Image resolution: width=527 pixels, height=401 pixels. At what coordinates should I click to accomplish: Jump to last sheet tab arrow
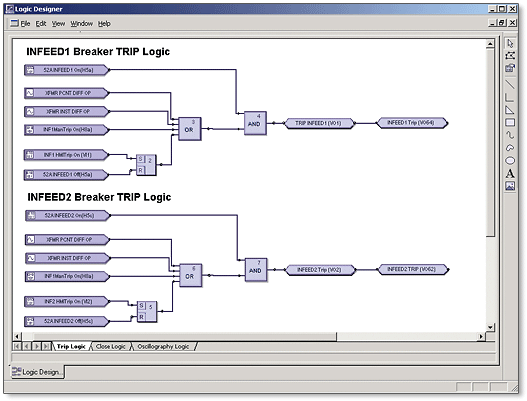[x=46, y=346]
